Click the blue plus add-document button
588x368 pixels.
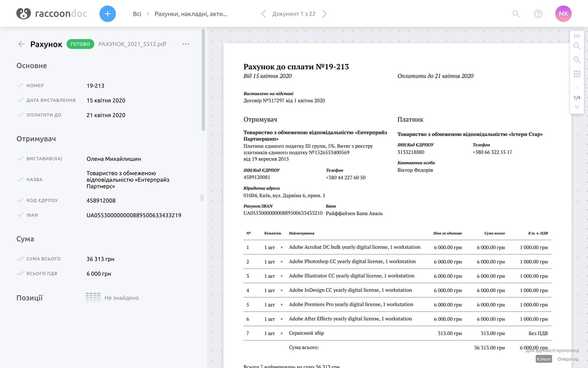tap(108, 14)
